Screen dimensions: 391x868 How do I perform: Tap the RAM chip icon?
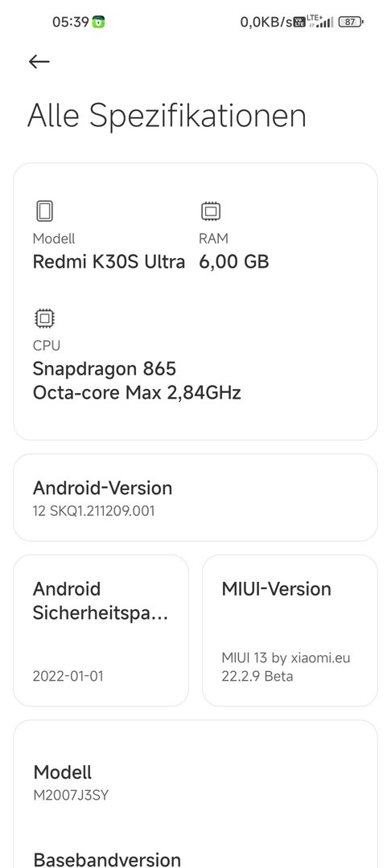tap(211, 211)
